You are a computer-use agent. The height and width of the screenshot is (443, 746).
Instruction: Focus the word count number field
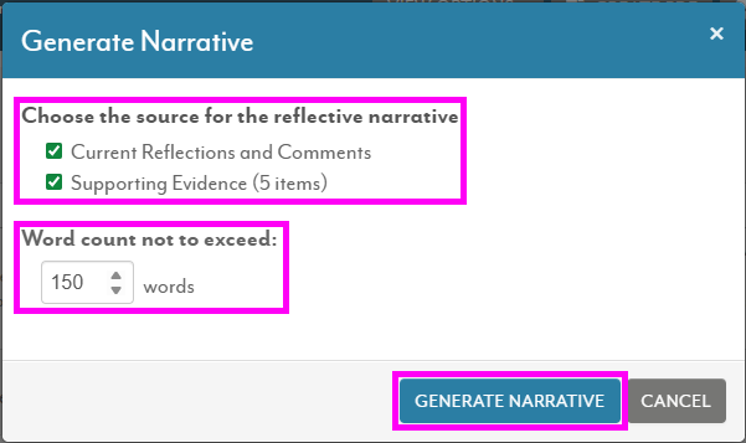[88, 282]
